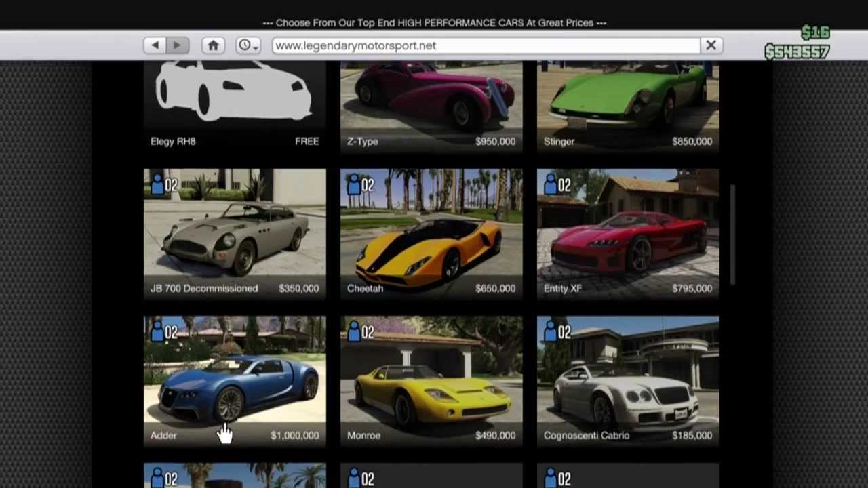Go back with the browser back arrow

pyautogui.click(x=155, y=45)
